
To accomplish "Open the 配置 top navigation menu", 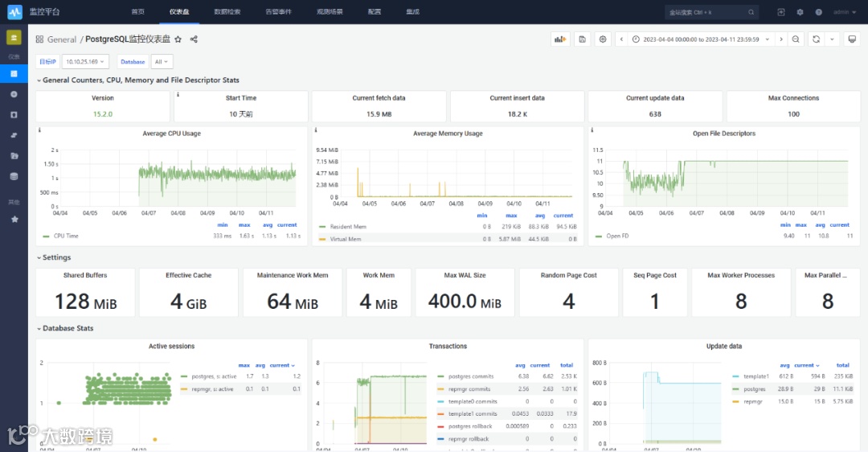I will (x=375, y=11).
